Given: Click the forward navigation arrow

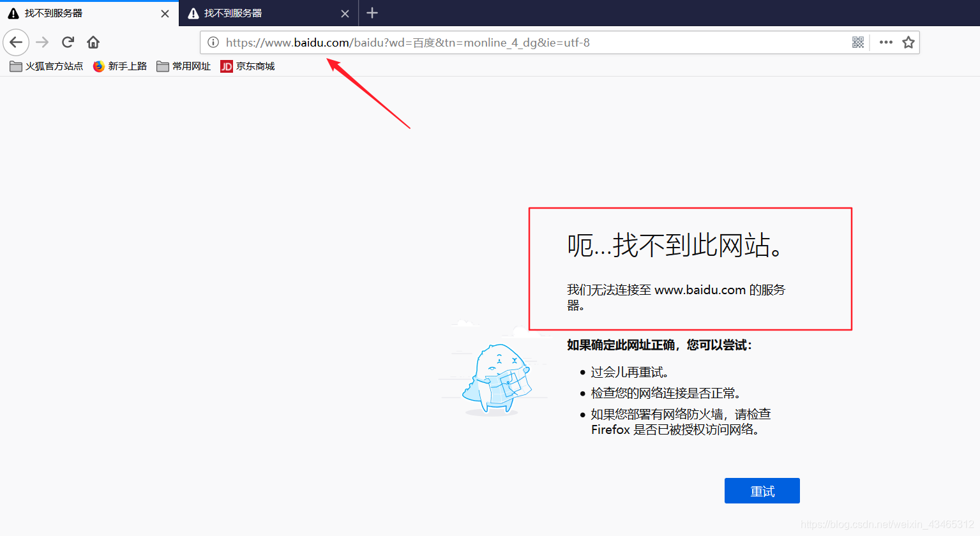Looking at the screenshot, I should pos(42,43).
